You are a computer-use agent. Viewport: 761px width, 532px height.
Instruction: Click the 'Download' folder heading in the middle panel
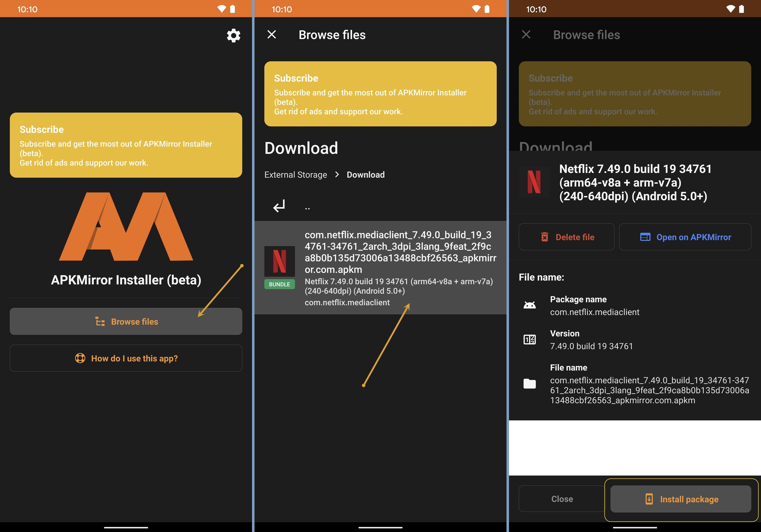click(x=301, y=148)
